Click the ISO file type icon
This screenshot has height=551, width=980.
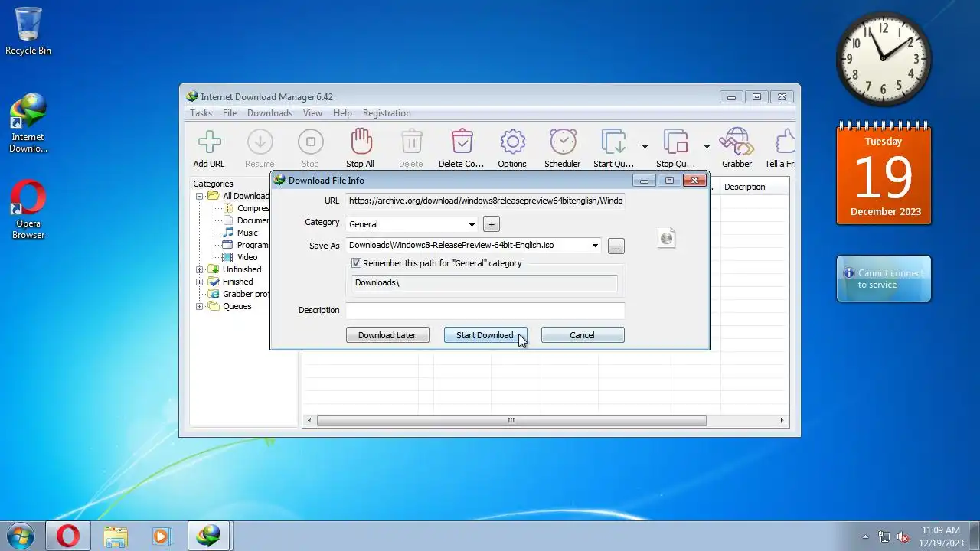[x=667, y=238]
